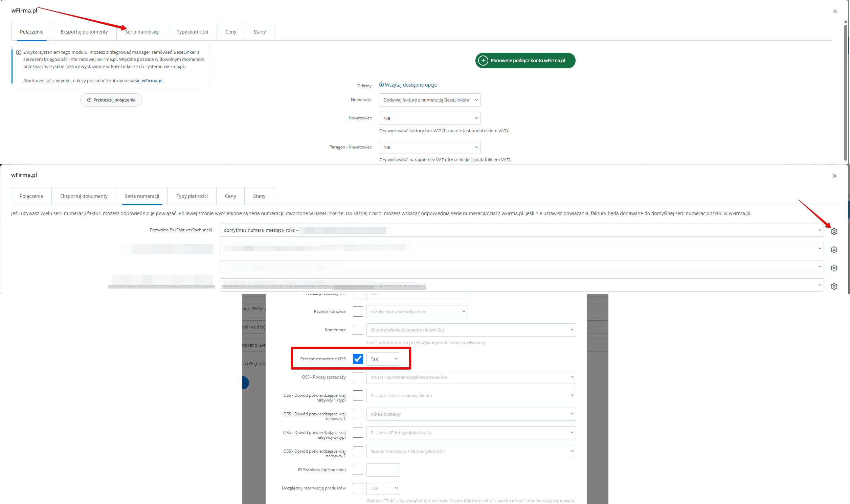
Task: Click gear icon beside third numbering series row
Action: point(834,268)
